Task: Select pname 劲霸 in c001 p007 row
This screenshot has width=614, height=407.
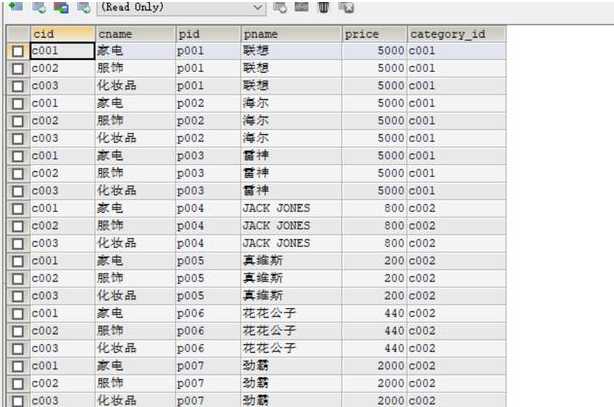Action: pyautogui.click(x=291, y=366)
